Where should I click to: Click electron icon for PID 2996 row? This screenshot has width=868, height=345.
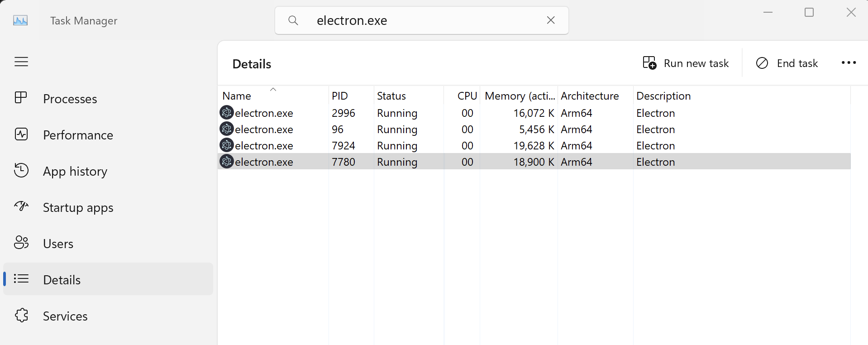coord(227,112)
